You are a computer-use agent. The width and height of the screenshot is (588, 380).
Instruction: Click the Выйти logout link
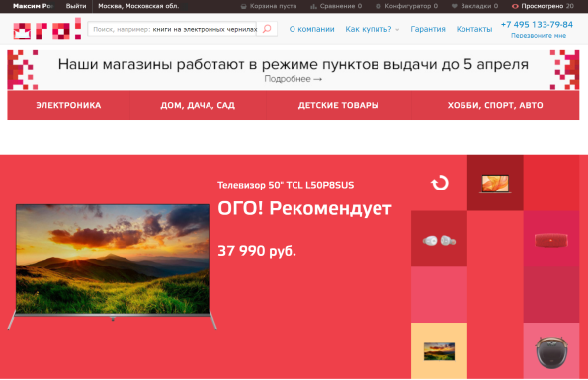[76, 6]
